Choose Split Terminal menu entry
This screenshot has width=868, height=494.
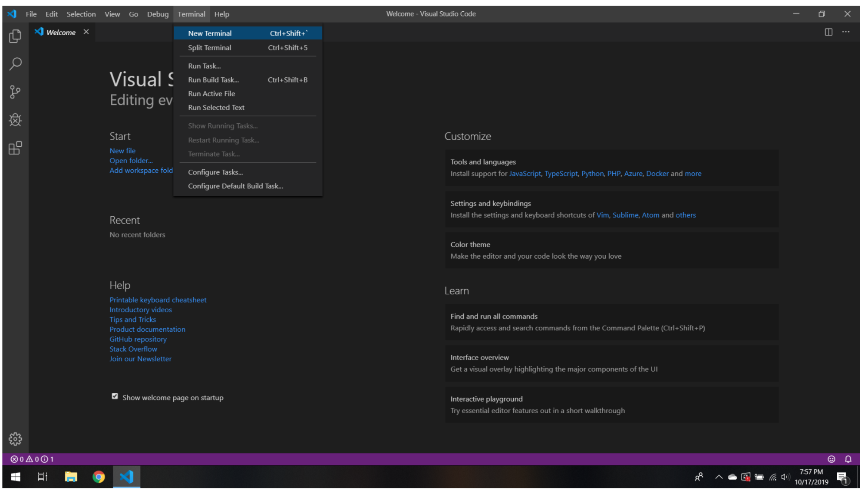click(248, 48)
